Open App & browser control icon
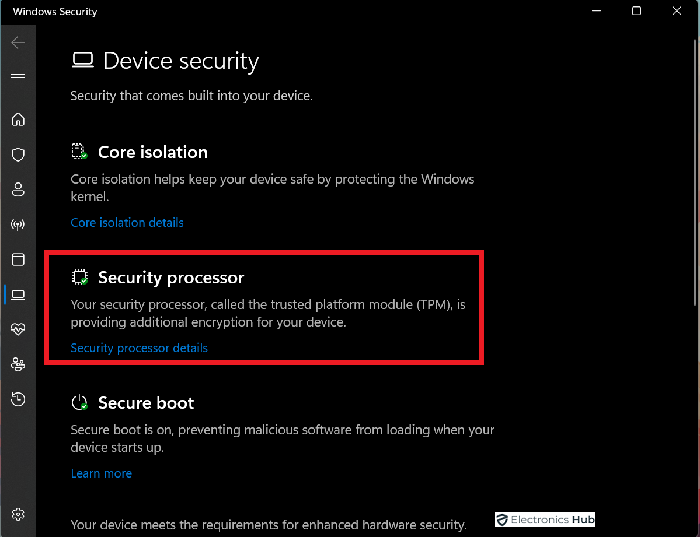Screen dimensions: 700x537 (x=18, y=259)
